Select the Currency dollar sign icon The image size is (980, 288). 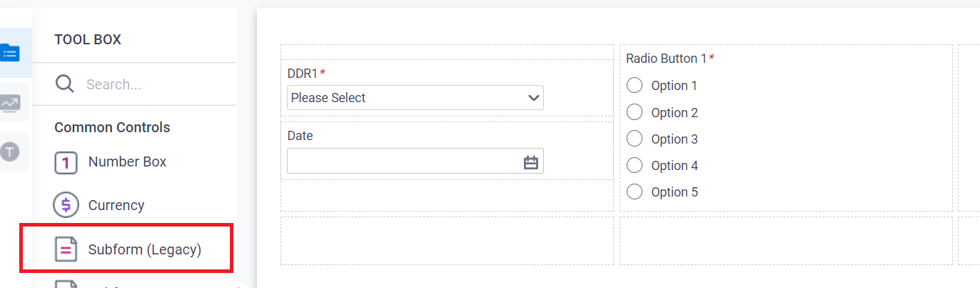(x=66, y=205)
